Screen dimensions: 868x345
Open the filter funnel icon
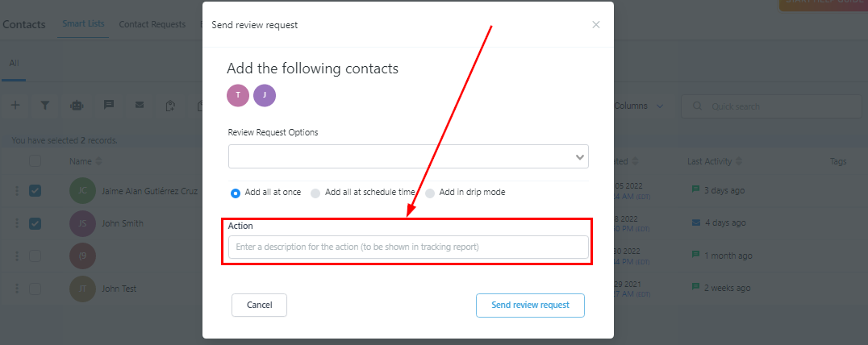click(x=45, y=105)
